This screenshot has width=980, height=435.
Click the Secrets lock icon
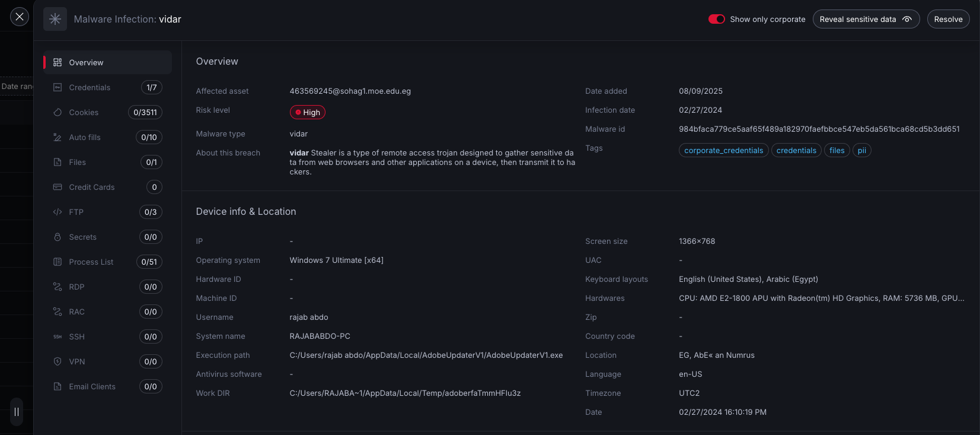tap(58, 237)
